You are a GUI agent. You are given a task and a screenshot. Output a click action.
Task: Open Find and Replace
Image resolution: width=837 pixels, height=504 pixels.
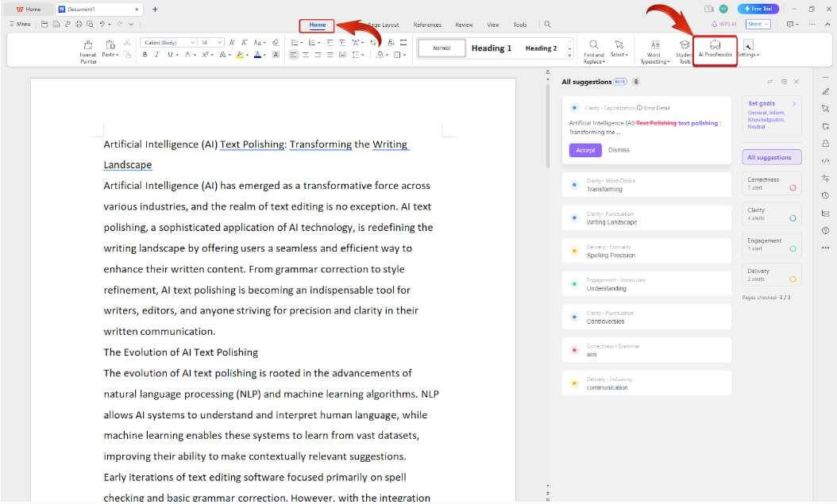[x=593, y=49]
